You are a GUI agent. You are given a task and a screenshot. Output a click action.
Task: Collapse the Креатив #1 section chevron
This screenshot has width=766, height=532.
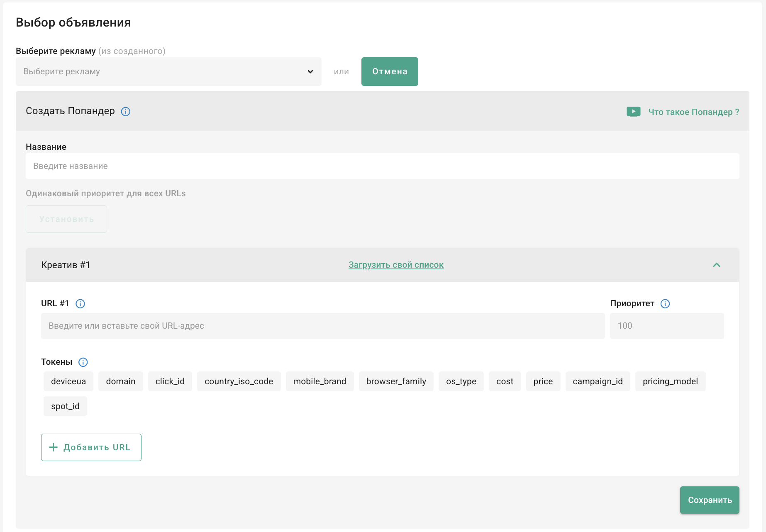716,265
